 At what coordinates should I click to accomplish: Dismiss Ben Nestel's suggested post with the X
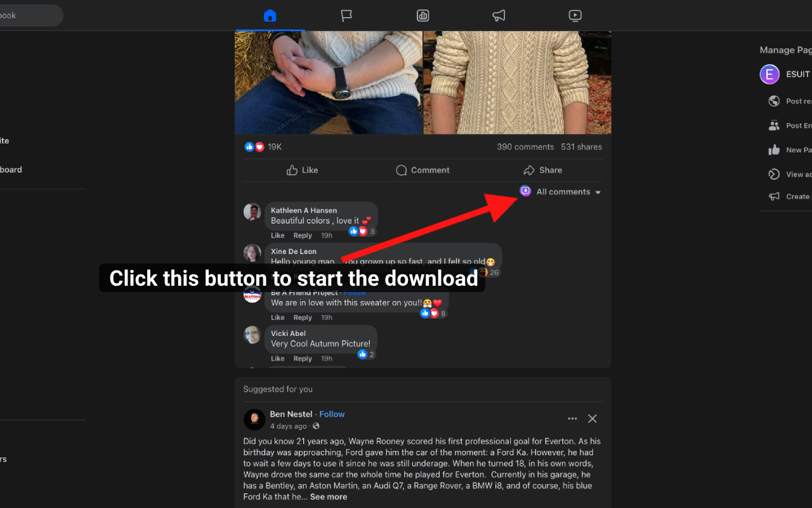[593, 418]
